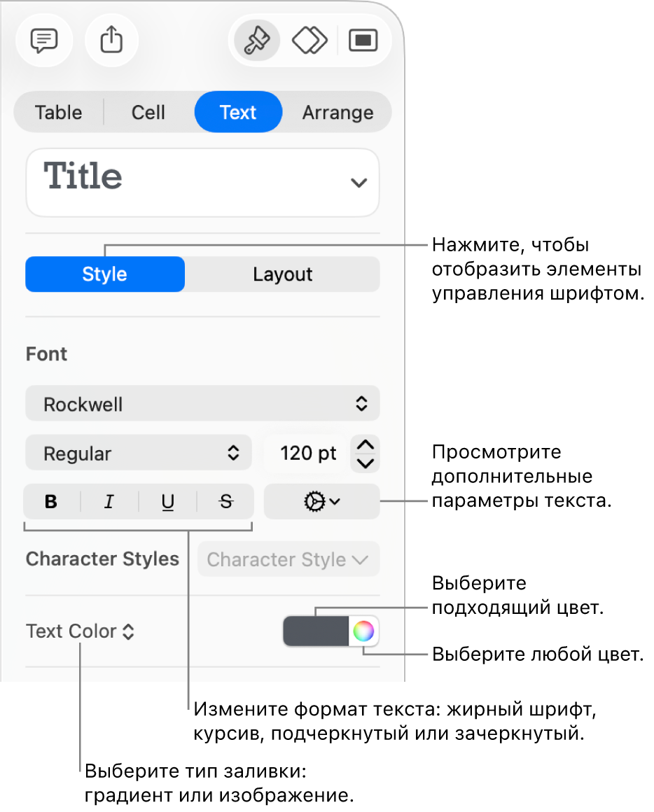
Task: Switch to the Table tab
Action: click(x=59, y=113)
